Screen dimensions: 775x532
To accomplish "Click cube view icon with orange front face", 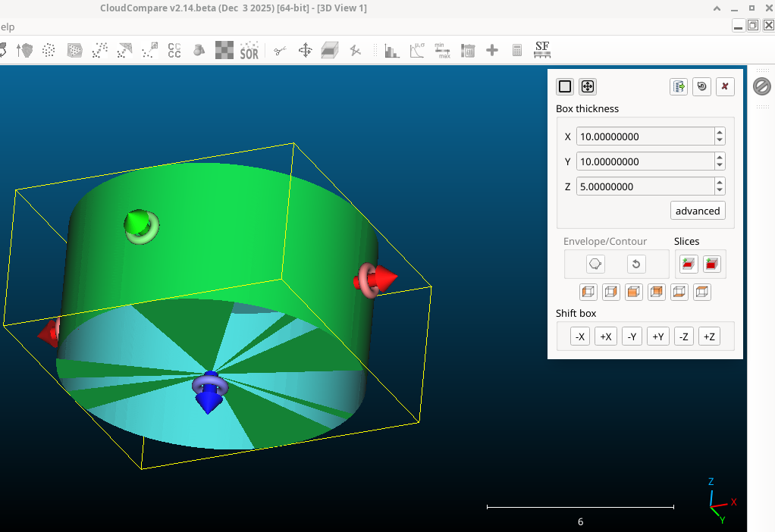I will point(634,292).
